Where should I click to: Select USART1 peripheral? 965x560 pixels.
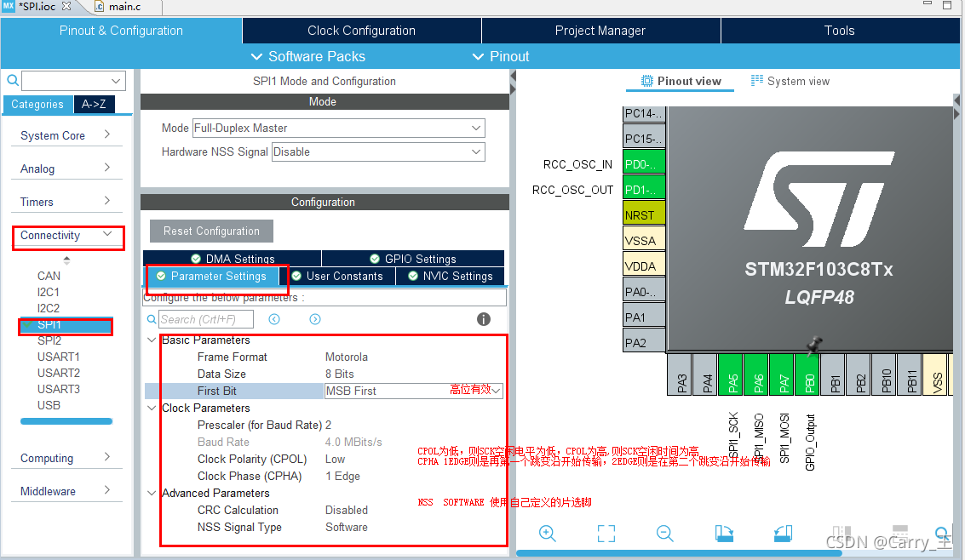(x=59, y=357)
